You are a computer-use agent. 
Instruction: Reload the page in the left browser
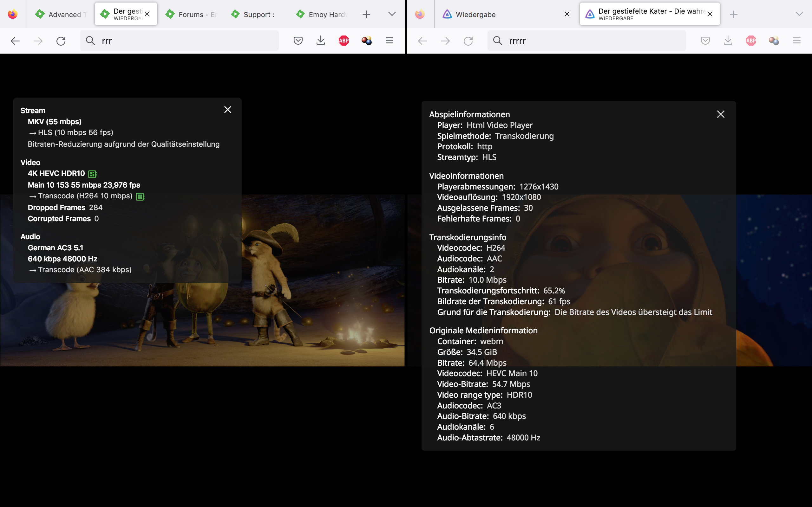[61, 41]
